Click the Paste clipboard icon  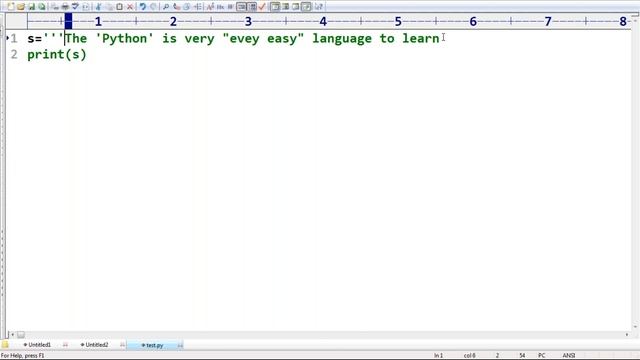click(x=119, y=7)
